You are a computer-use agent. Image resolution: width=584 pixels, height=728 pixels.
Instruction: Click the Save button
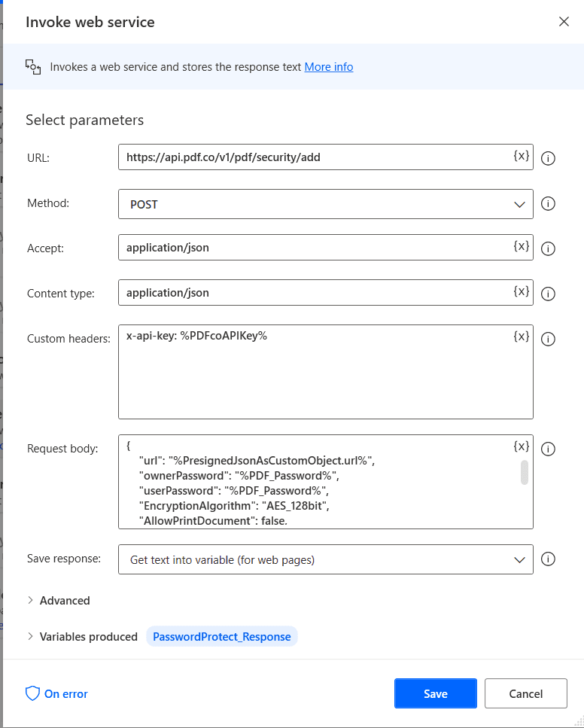435,693
